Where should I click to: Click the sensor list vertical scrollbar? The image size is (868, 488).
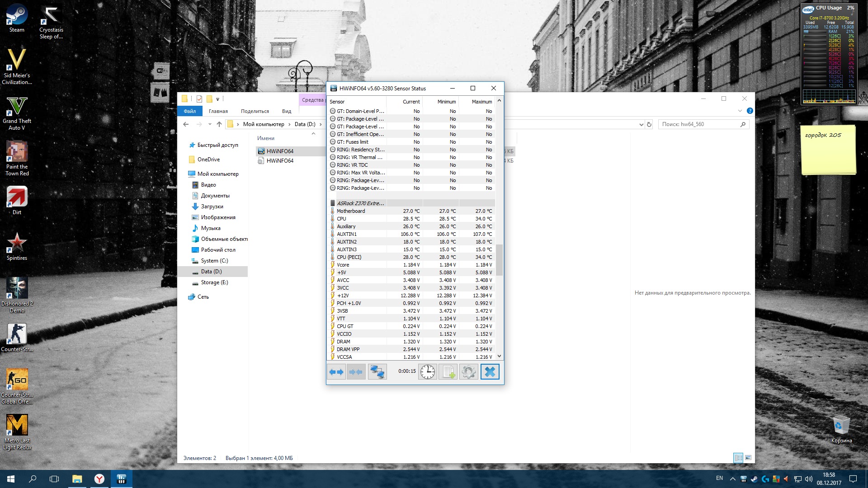coord(499,260)
